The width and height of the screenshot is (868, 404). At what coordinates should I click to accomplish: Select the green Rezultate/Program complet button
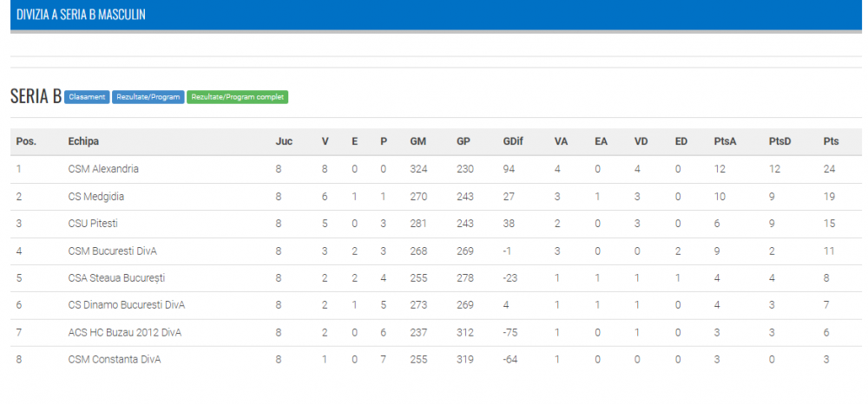(238, 97)
